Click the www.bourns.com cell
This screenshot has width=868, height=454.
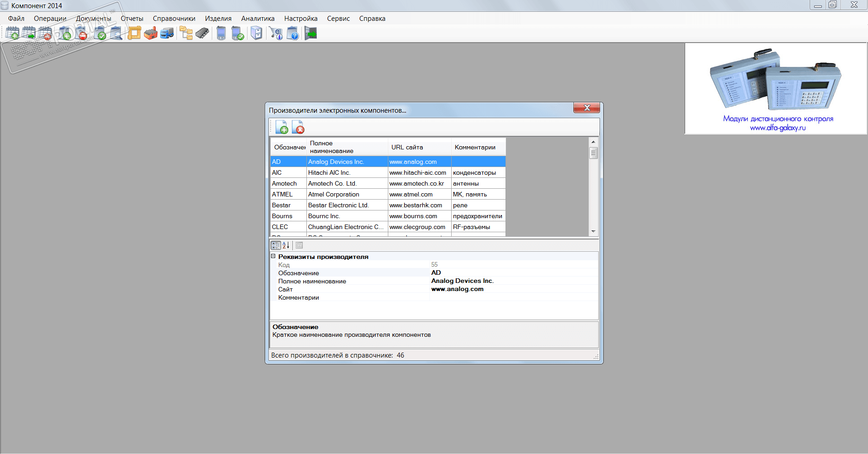click(x=420, y=216)
